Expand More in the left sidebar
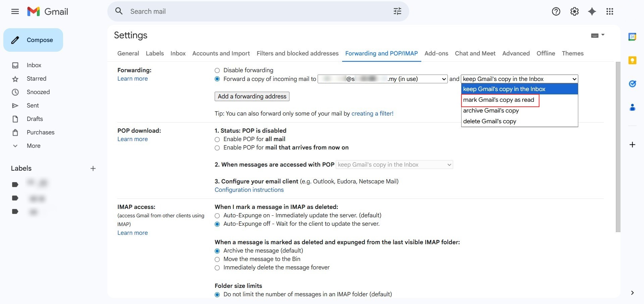The image size is (644, 304). 33,146
